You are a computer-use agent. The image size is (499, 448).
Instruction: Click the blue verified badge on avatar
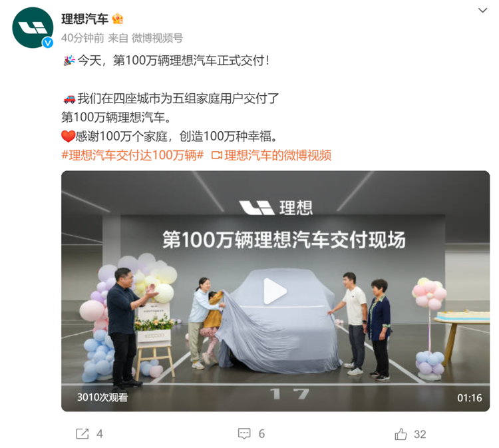click(48, 43)
